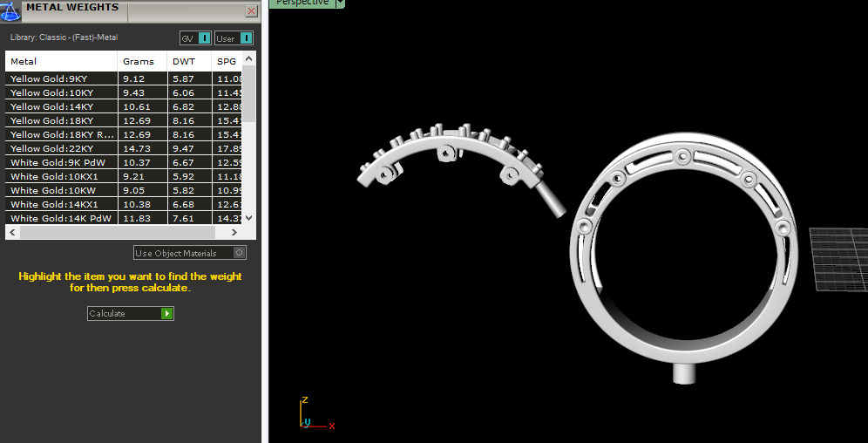Sort by the Grams column header
868x443 pixels.
point(142,61)
